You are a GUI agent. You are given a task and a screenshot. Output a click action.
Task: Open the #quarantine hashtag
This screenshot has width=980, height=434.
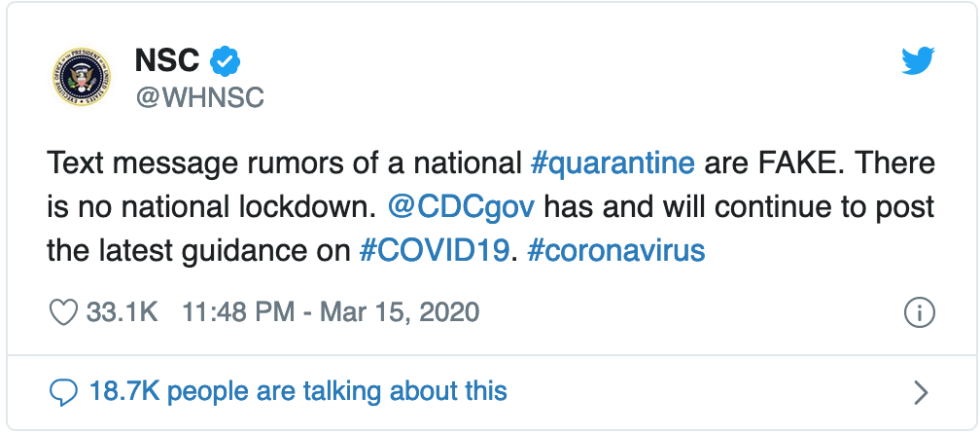click(612, 163)
